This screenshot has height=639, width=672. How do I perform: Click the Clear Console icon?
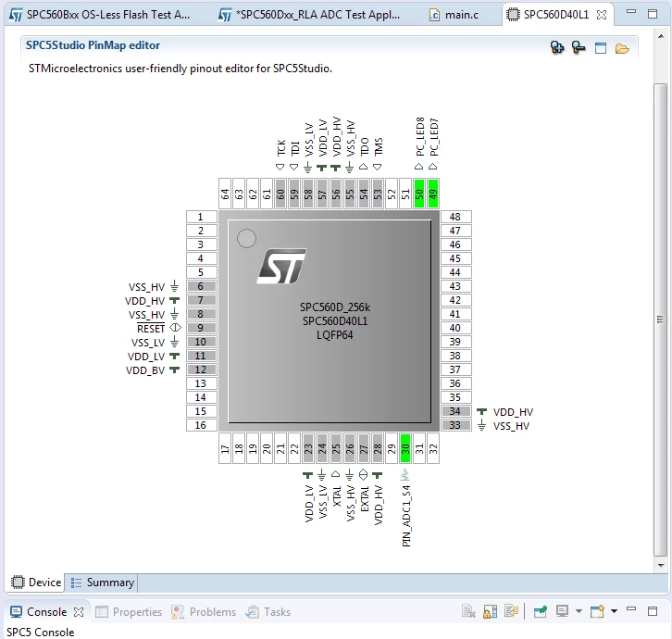click(468, 611)
